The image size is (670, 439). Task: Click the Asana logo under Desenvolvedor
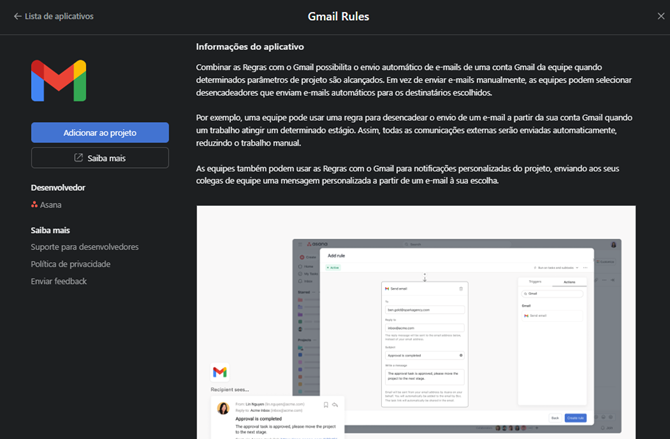(x=35, y=205)
